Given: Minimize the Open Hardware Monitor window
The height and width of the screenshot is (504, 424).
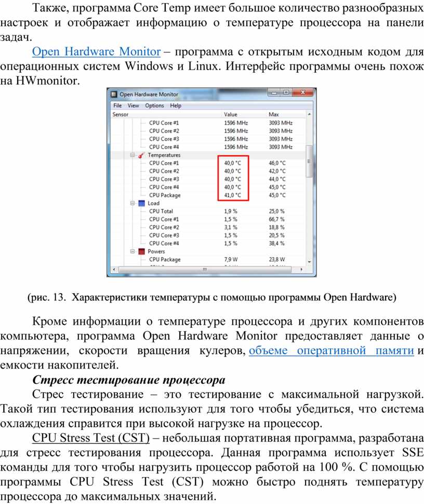Looking at the screenshot, I should tap(273, 92).
